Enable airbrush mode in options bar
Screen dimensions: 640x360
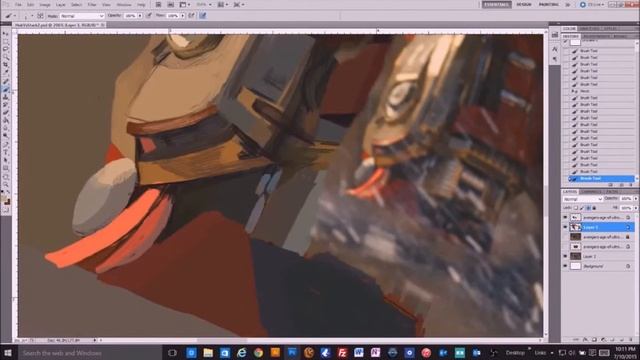(x=191, y=16)
